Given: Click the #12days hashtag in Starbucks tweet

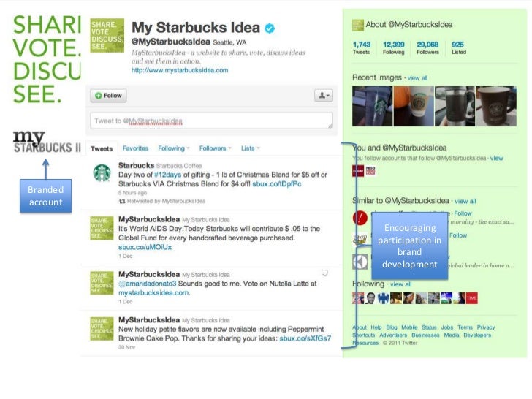Looking at the screenshot, I should tap(167, 175).
